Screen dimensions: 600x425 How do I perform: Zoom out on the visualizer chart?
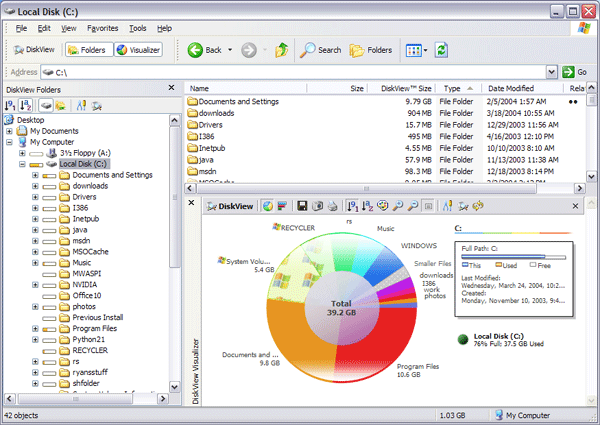click(413, 206)
